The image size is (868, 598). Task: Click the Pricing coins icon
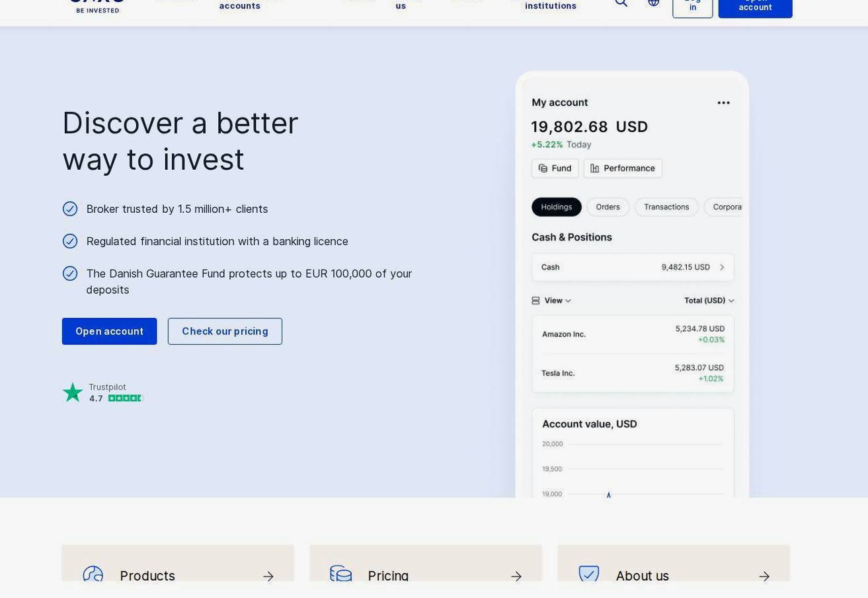tap(341, 574)
